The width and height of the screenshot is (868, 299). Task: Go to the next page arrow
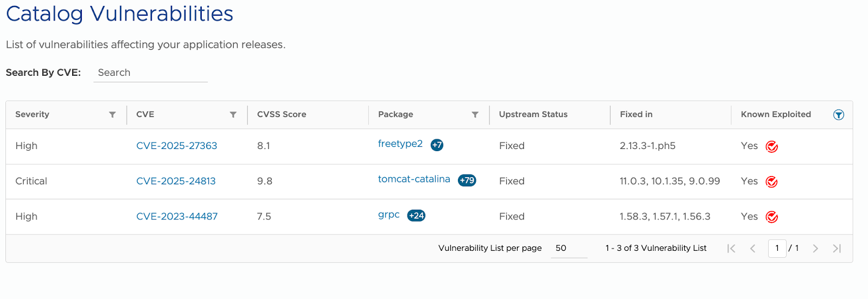pyautogui.click(x=815, y=248)
